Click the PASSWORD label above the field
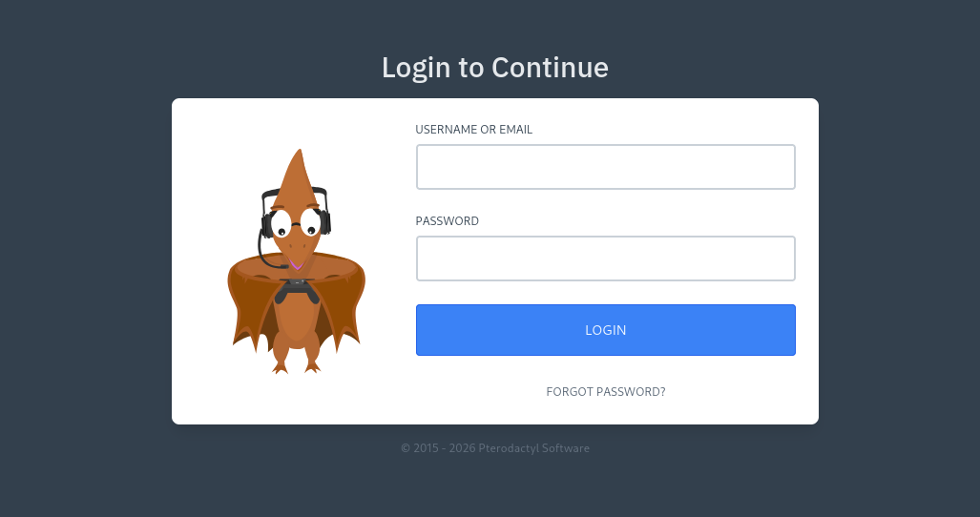Viewport: 980px width, 517px height. click(x=447, y=221)
